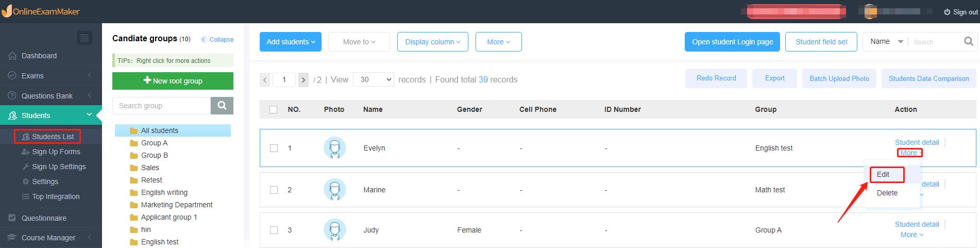
Task: Click the group search magnifier button
Action: [x=222, y=106]
